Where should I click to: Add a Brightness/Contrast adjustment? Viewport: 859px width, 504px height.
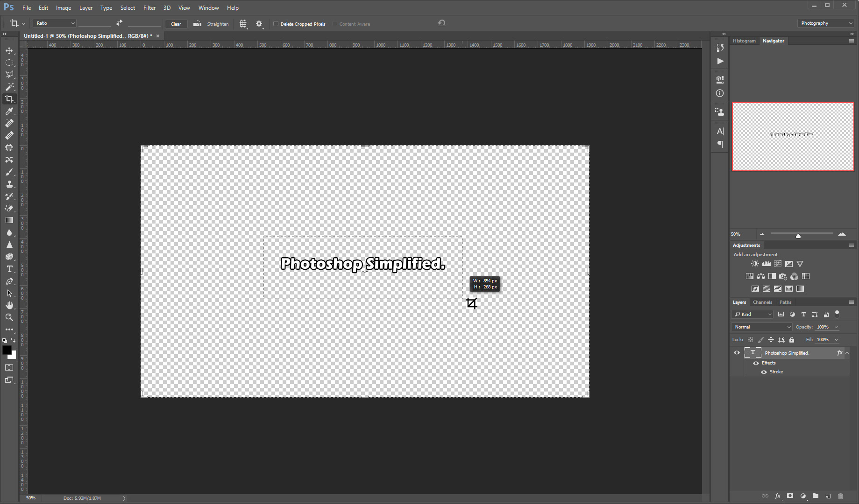click(x=755, y=264)
